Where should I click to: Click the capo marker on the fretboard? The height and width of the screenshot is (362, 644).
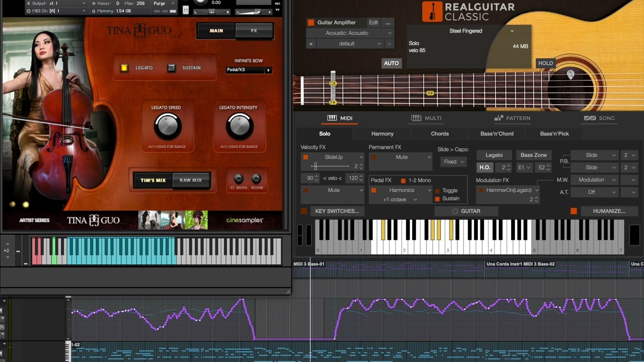coord(333,86)
